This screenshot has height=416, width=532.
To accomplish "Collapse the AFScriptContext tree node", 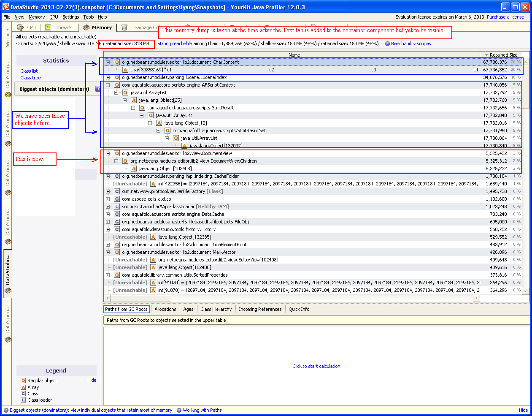I will (108, 85).
